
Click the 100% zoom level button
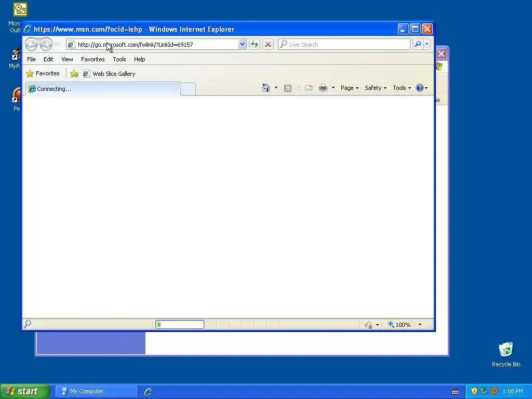click(400, 325)
